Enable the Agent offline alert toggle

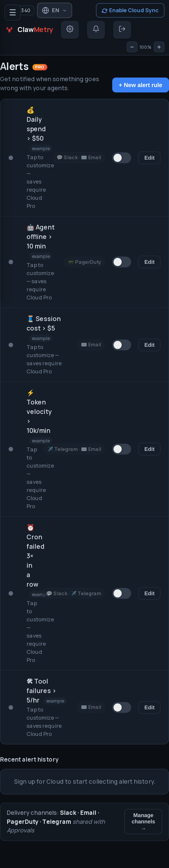click(x=121, y=262)
